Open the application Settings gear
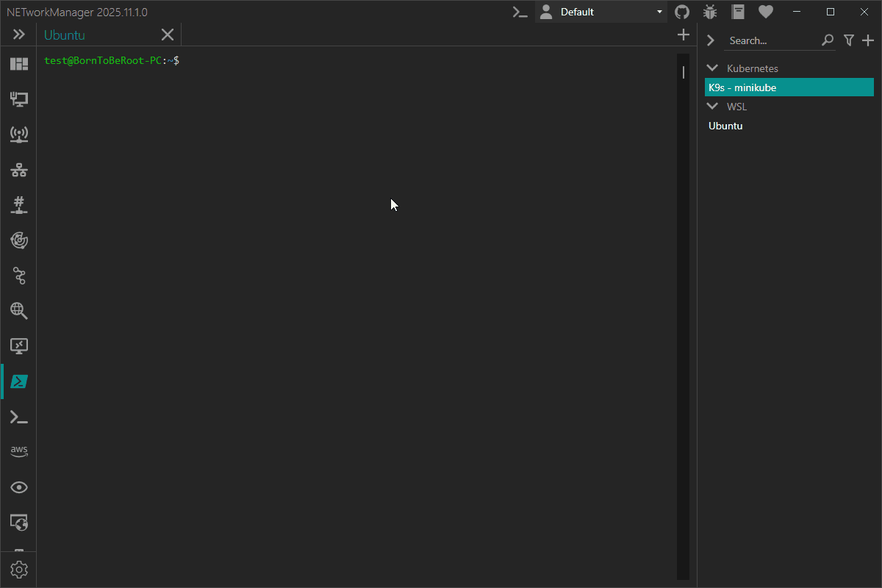The image size is (882, 588). click(x=18, y=569)
